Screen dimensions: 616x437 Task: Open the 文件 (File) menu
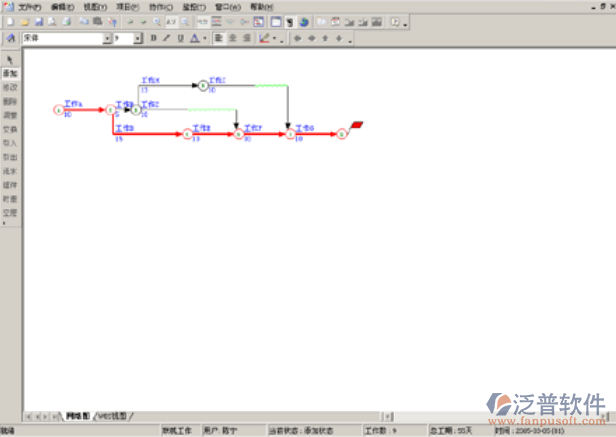click(x=28, y=7)
